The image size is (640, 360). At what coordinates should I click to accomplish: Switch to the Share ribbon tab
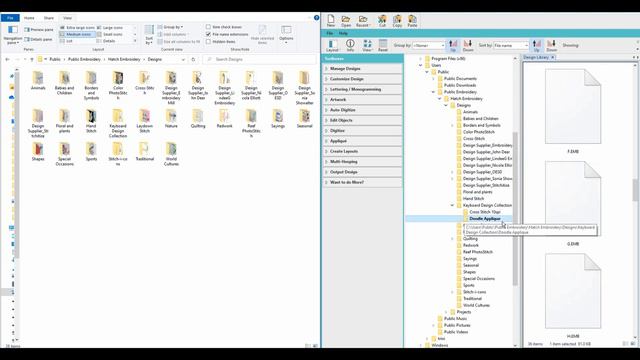tap(49, 18)
